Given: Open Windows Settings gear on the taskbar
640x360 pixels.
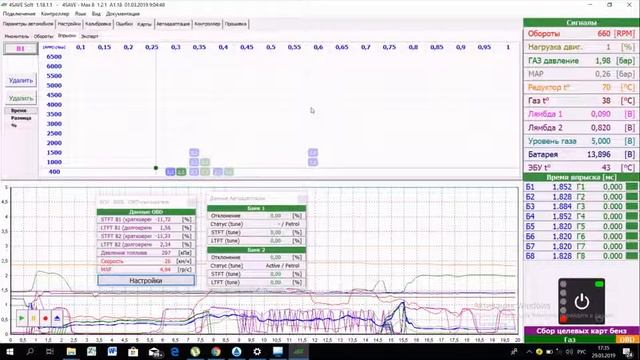Looking at the screenshot, I should click(x=257, y=351).
